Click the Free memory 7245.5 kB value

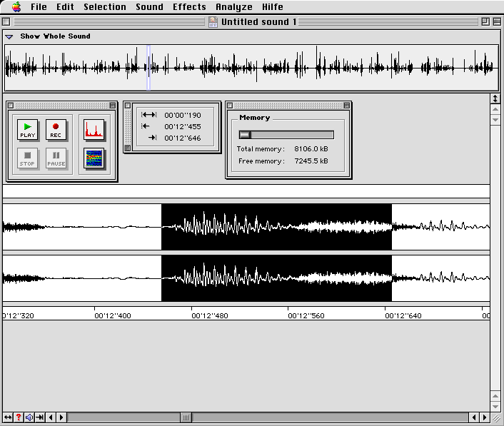click(x=311, y=161)
